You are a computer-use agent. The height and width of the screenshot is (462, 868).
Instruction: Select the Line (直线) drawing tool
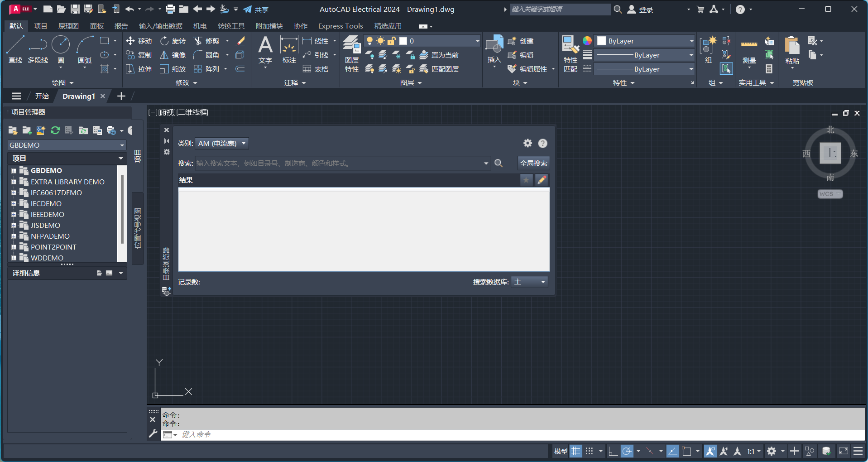(15, 49)
